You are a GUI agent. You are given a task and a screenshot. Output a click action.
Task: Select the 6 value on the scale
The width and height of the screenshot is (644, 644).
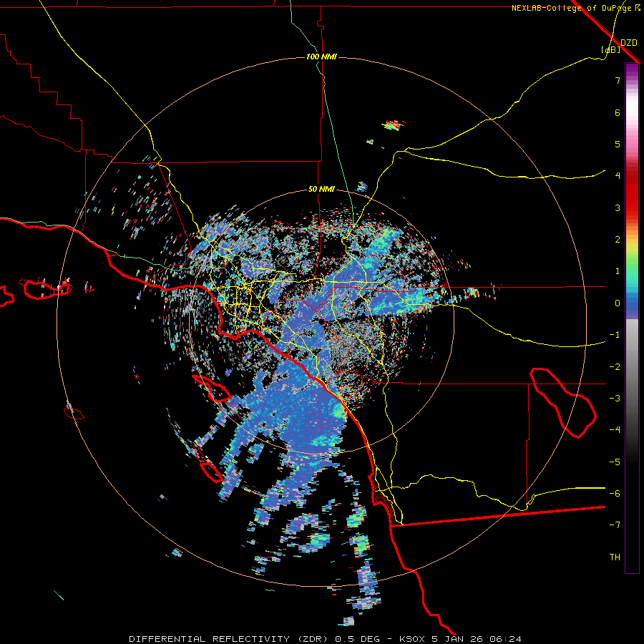click(618, 112)
